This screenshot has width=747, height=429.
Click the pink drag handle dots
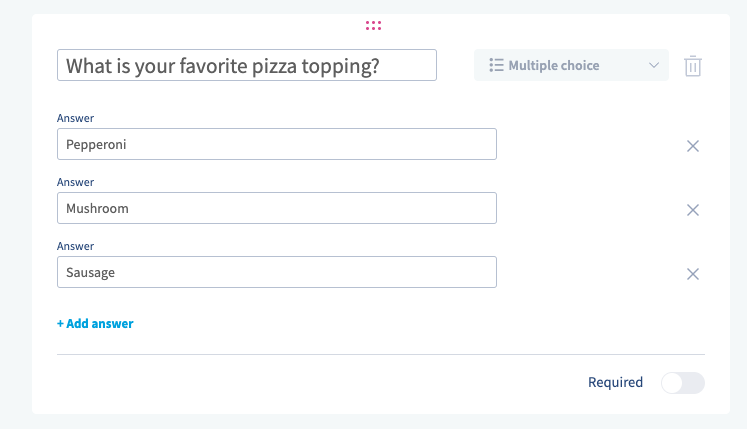click(x=373, y=25)
